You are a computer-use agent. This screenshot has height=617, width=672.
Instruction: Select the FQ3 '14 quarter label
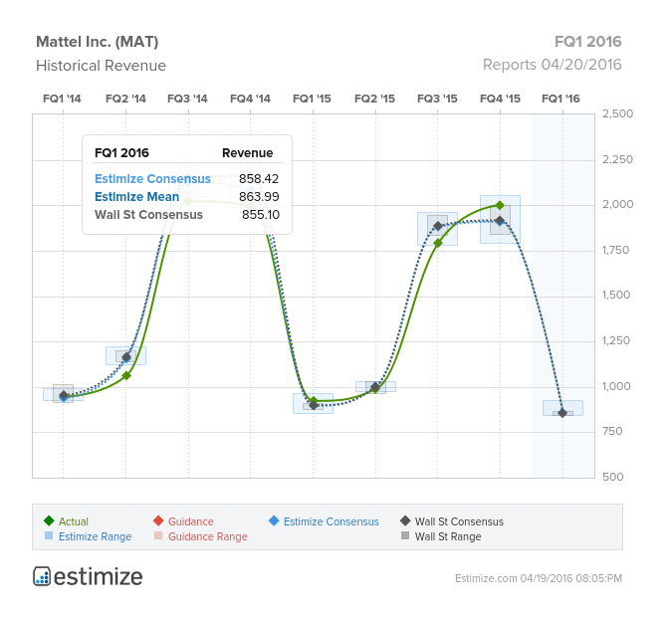187,99
